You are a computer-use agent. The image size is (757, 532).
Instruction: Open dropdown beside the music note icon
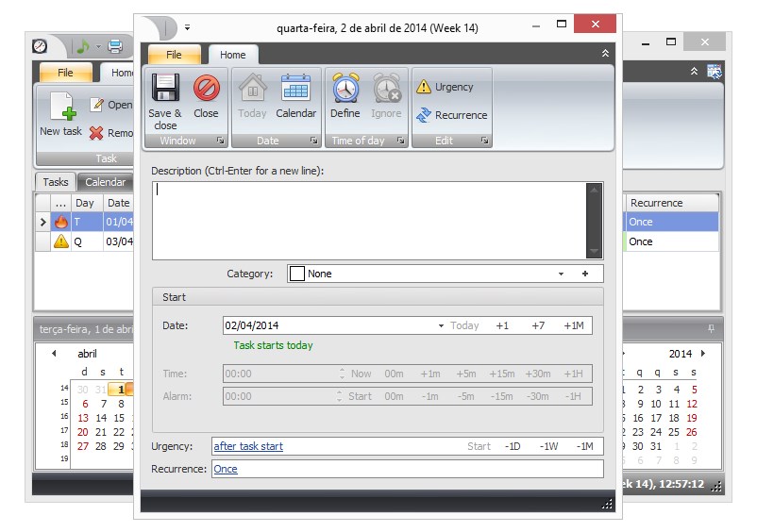[x=98, y=47]
